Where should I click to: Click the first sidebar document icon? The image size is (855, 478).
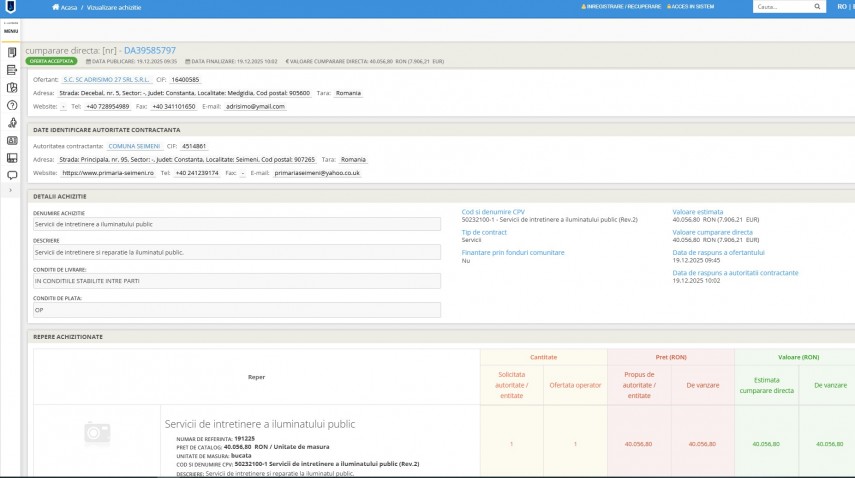point(11,51)
